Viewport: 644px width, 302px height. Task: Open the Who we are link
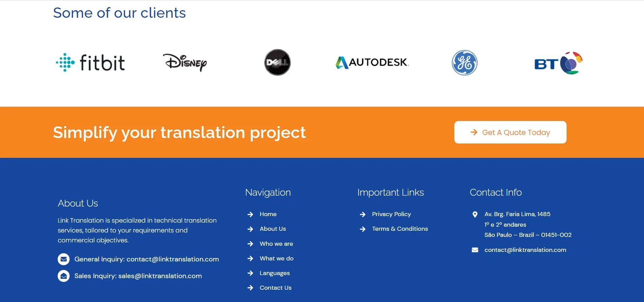(276, 244)
